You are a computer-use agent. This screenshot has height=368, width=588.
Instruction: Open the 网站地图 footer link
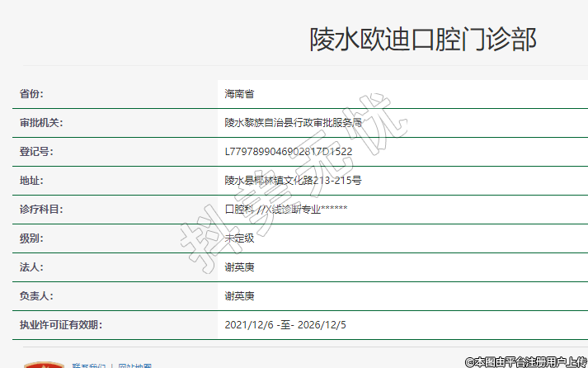point(134,365)
